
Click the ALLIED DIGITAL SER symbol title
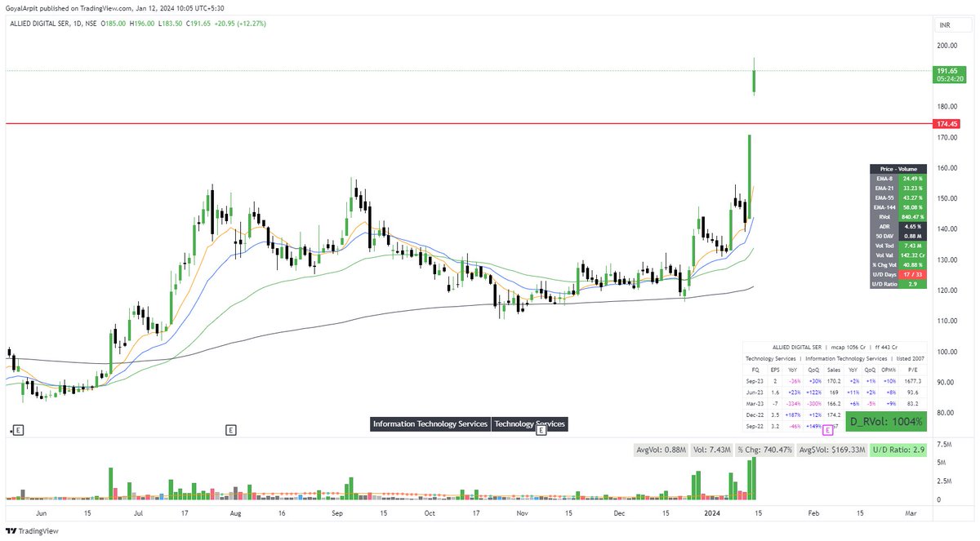[40, 24]
